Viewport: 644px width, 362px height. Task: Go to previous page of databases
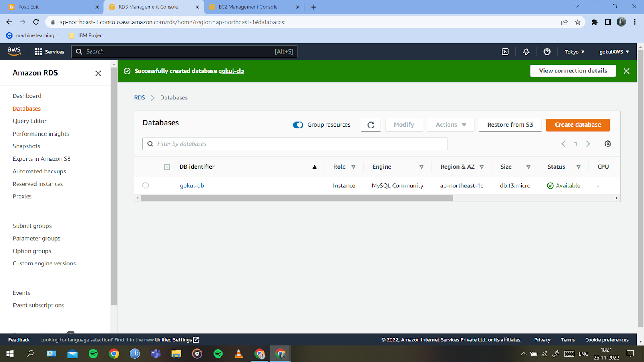click(563, 144)
